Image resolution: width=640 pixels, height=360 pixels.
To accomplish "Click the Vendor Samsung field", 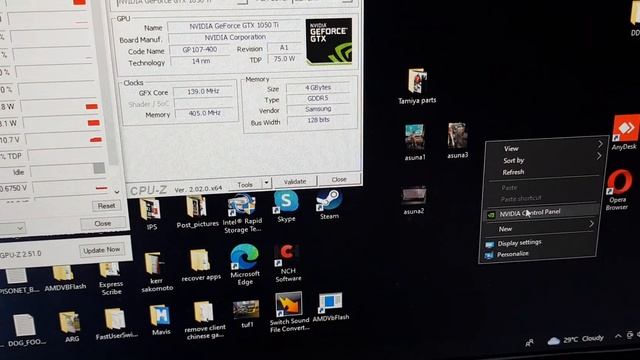I will (318, 109).
